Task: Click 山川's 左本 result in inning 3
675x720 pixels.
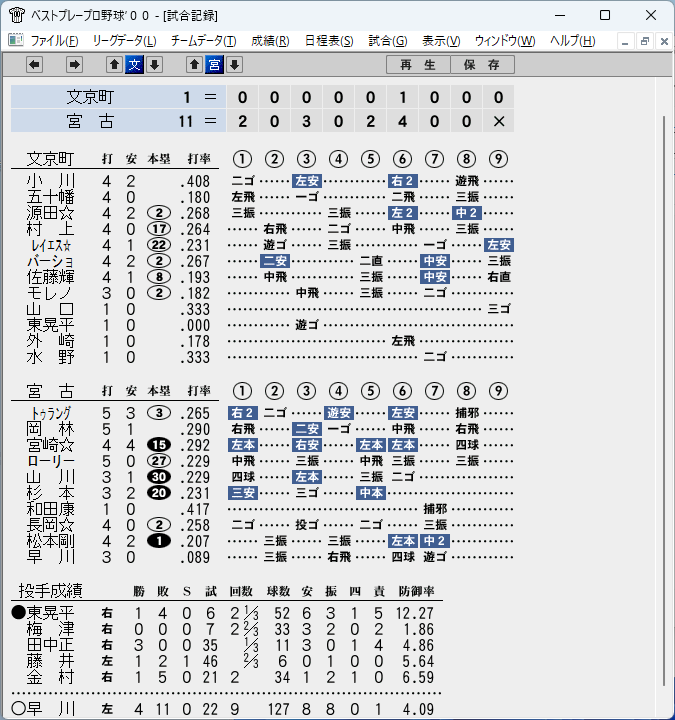Action: pyautogui.click(x=307, y=477)
